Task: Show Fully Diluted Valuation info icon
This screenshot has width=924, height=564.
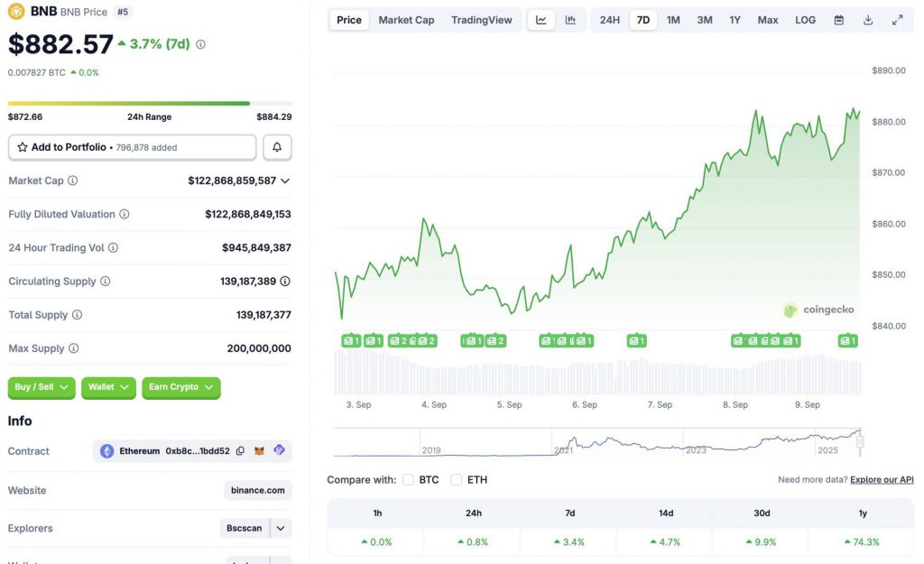Action: click(x=125, y=214)
